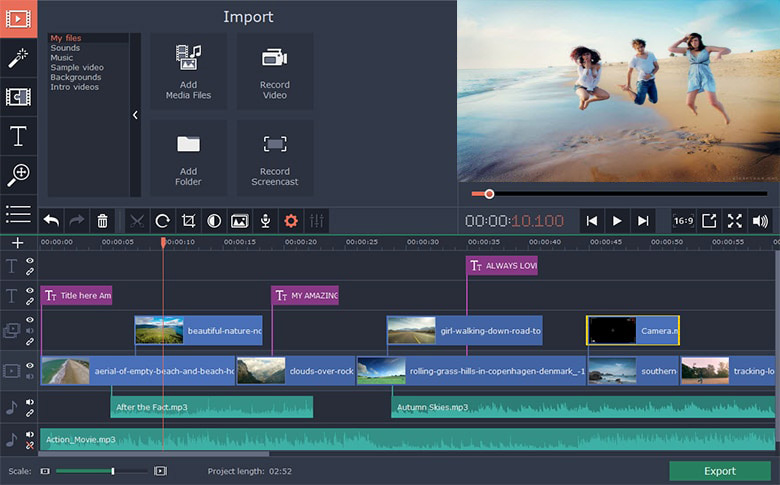
Task: Select Sample video in import list
Action: [77, 67]
